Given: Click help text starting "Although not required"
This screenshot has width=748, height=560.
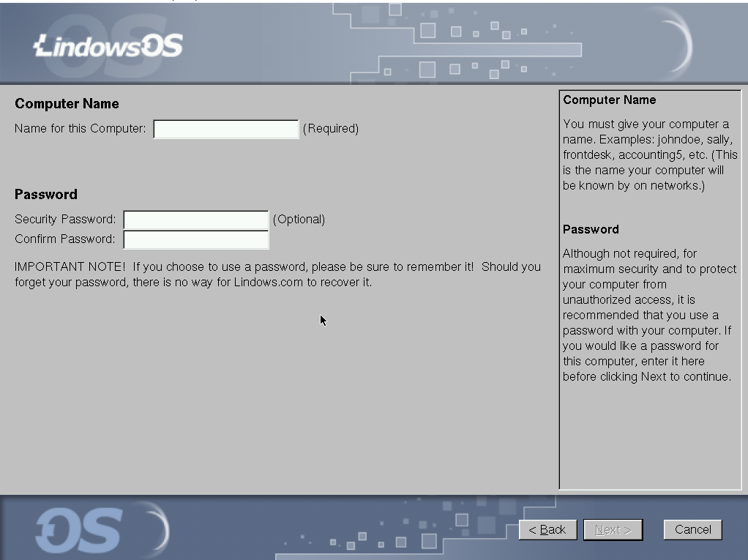Looking at the screenshot, I should point(649,315).
